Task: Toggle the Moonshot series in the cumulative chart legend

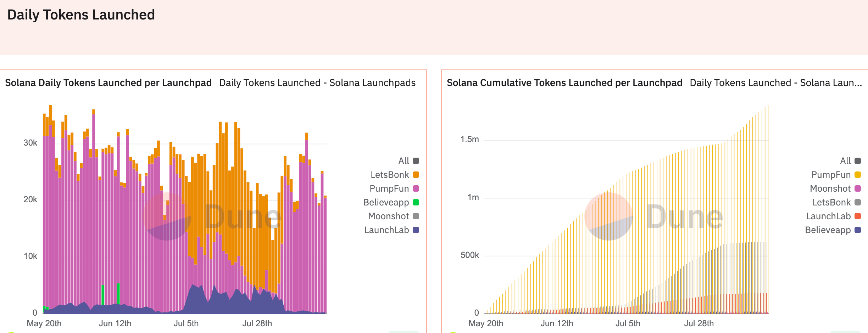Action: tap(831, 188)
